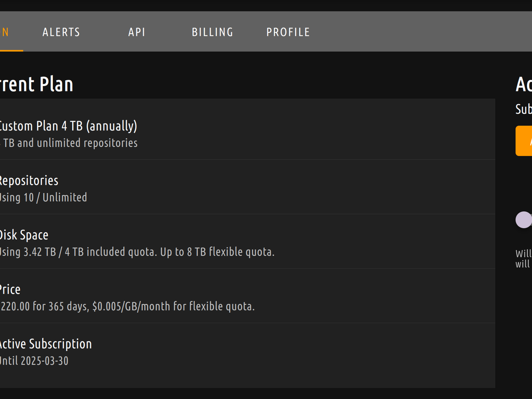
Task: Click the 'Will' note below the toggle
Action: [x=524, y=254]
